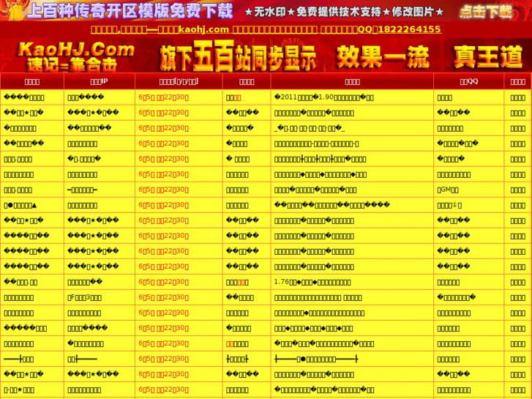Viewport: 532px width, 399px height.
Task: Click the 旗下五百站同步显示 banner slogan
Action: coord(238,56)
